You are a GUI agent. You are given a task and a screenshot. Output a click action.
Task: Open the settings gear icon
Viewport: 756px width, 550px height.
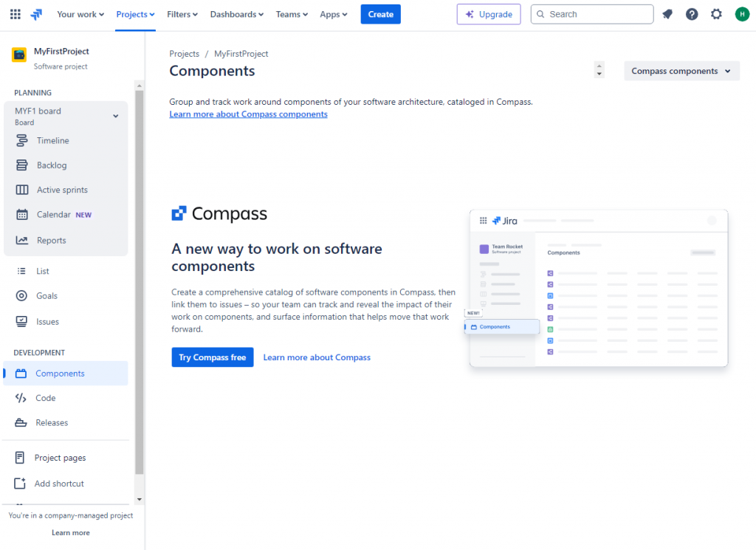pyautogui.click(x=716, y=15)
